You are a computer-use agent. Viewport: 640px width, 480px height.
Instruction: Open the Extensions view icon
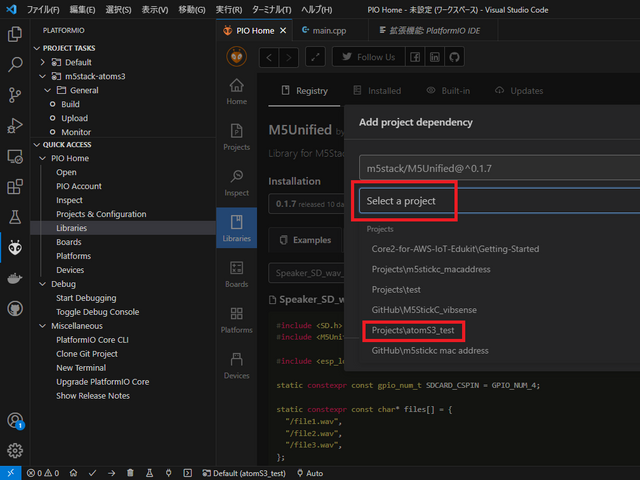[x=15, y=187]
